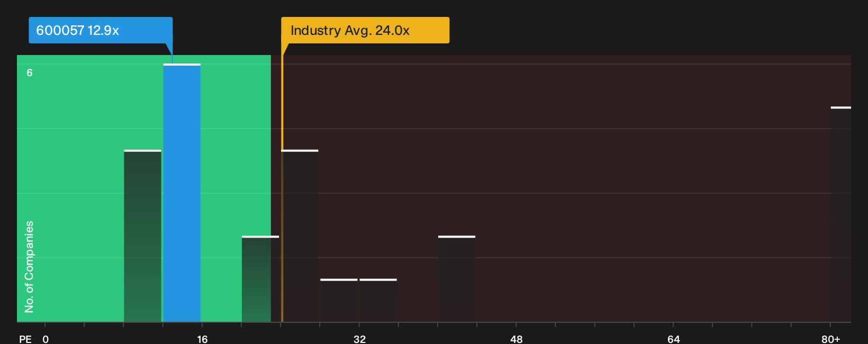Select the 80+ PE bar at right edge

tap(841, 214)
